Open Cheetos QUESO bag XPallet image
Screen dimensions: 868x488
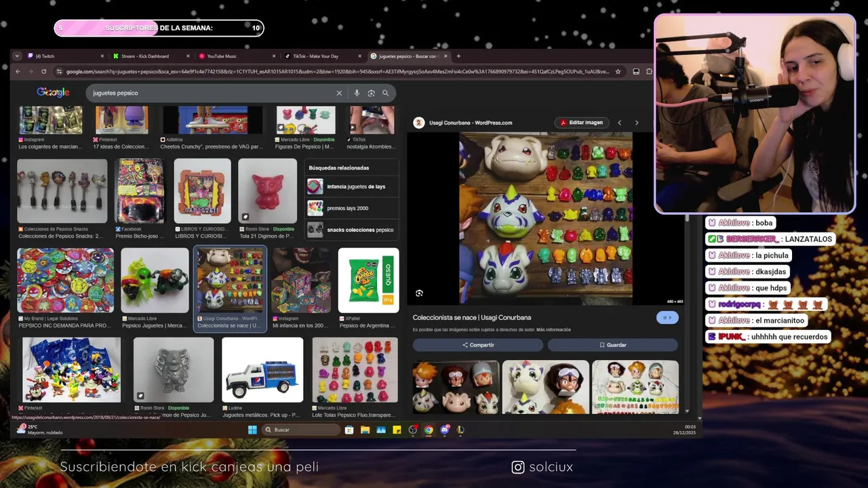click(368, 280)
